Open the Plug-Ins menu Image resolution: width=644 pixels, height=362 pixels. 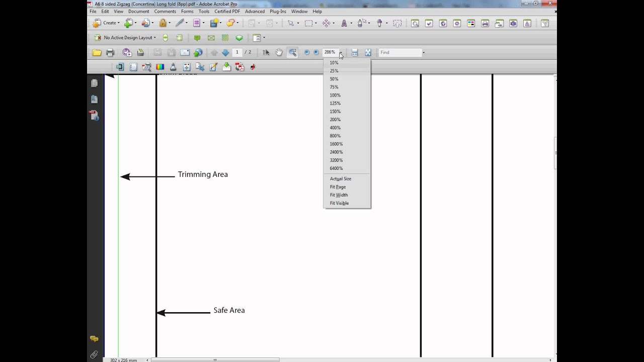pos(278,11)
